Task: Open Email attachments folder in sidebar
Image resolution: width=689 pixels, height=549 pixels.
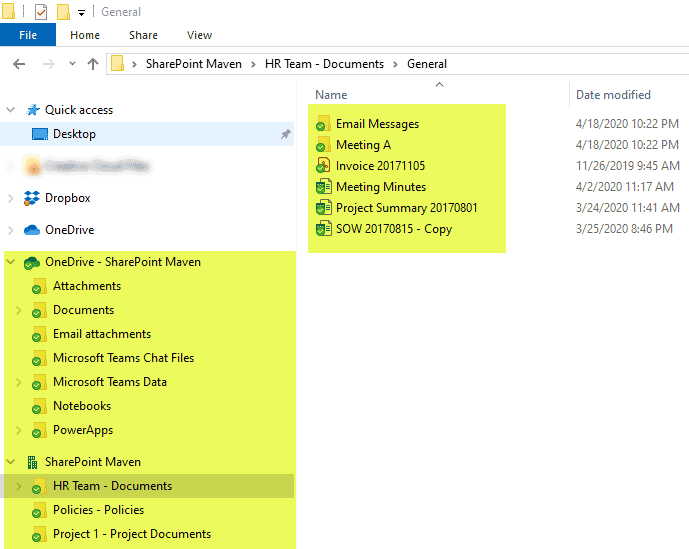Action: (x=102, y=334)
